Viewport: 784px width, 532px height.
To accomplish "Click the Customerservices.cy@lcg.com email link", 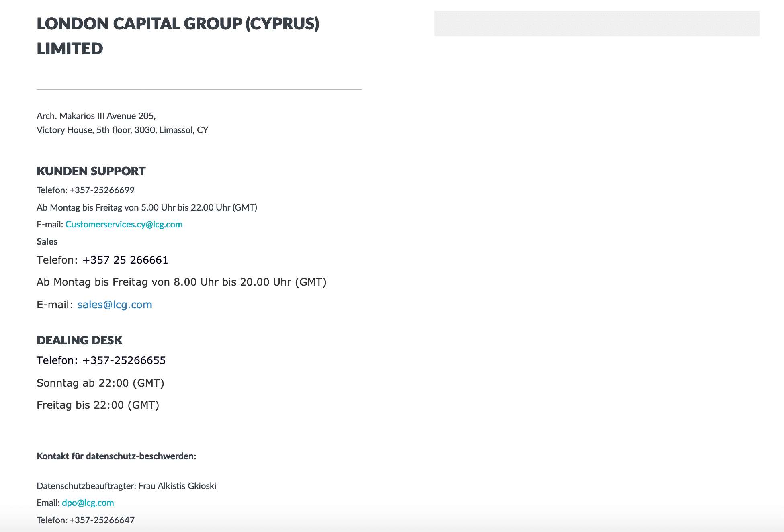I will (124, 224).
